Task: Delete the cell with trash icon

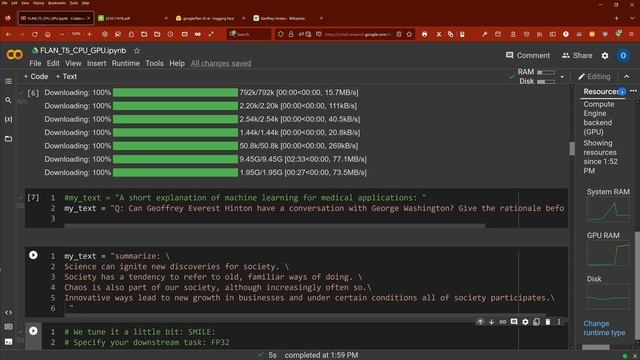Action: coord(548,322)
